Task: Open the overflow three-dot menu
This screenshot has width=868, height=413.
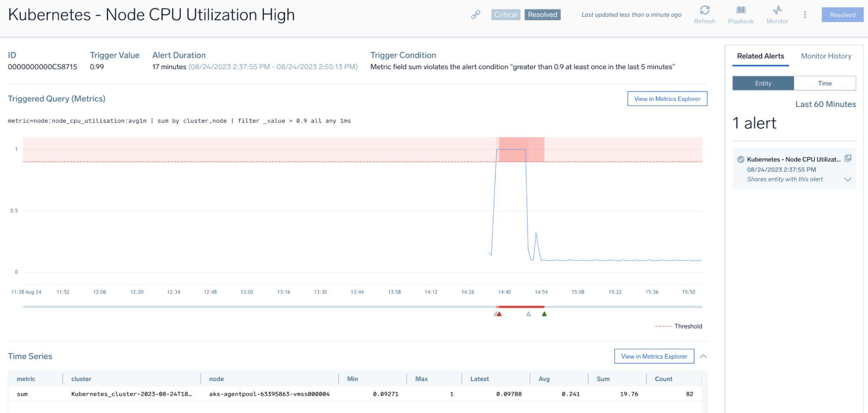Action: point(805,14)
